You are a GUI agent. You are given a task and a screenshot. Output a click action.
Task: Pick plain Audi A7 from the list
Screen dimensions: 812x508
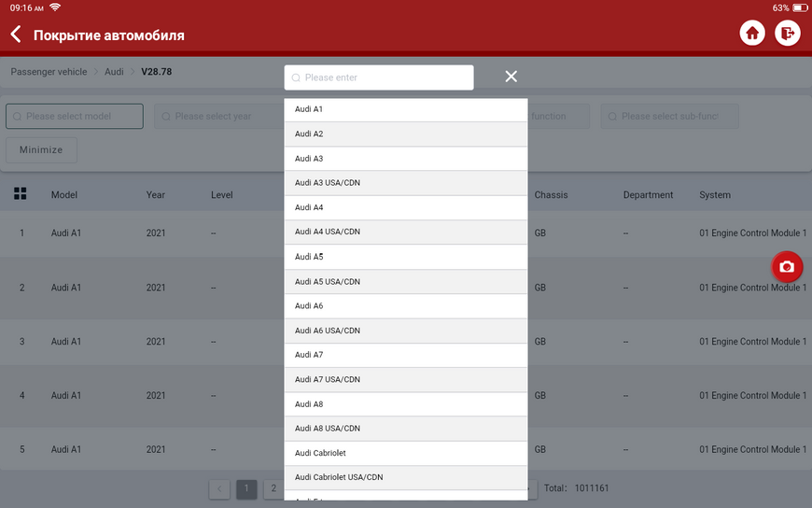click(405, 355)
